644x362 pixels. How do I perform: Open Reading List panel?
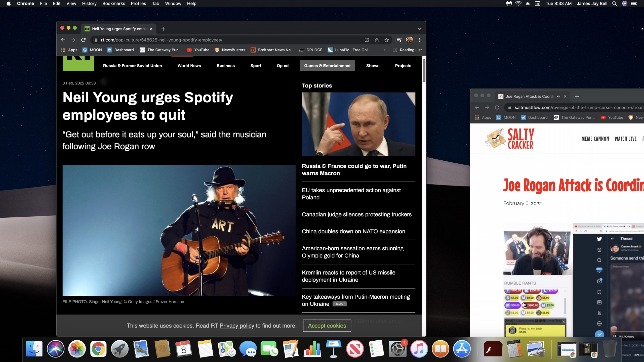(x=407, y=50)
